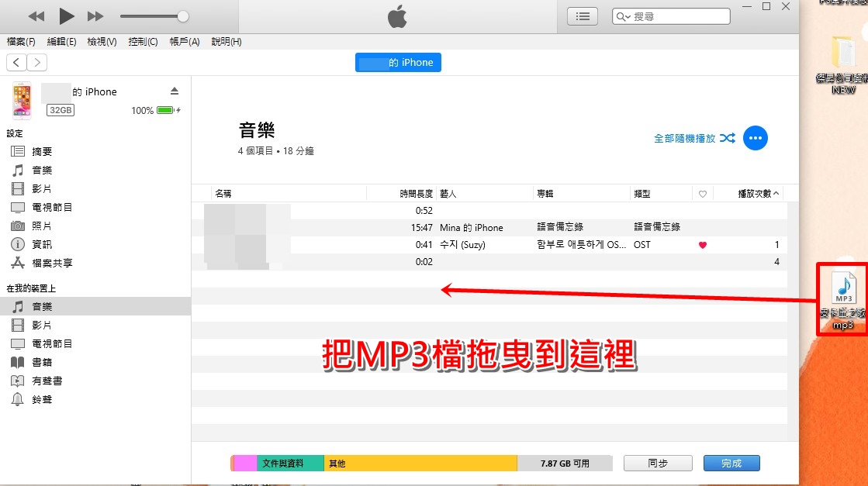The width and height of the screenshot is (868, 486).
Task: Click artist 수지 (Suzy) in the list
Action: click(x=462, y=244)
